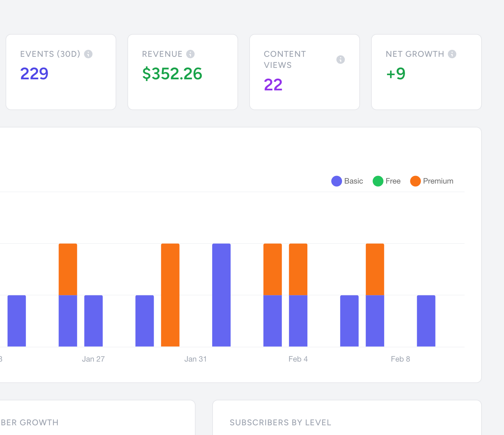Open the chart date range selector near Jan 27
Viewport: 504px width, 435px height.
point(93,359)
